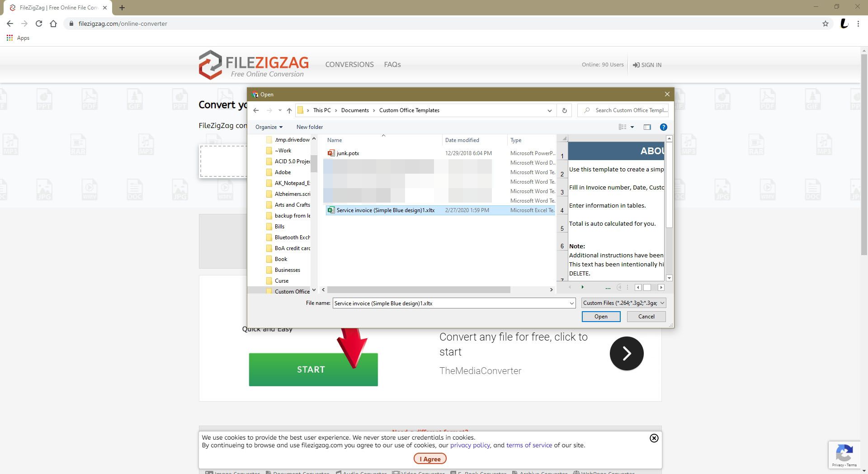Click SIGN IN on FileZigZag
Image resolution: width=868 pixels, height=474 pixels.
647,65
